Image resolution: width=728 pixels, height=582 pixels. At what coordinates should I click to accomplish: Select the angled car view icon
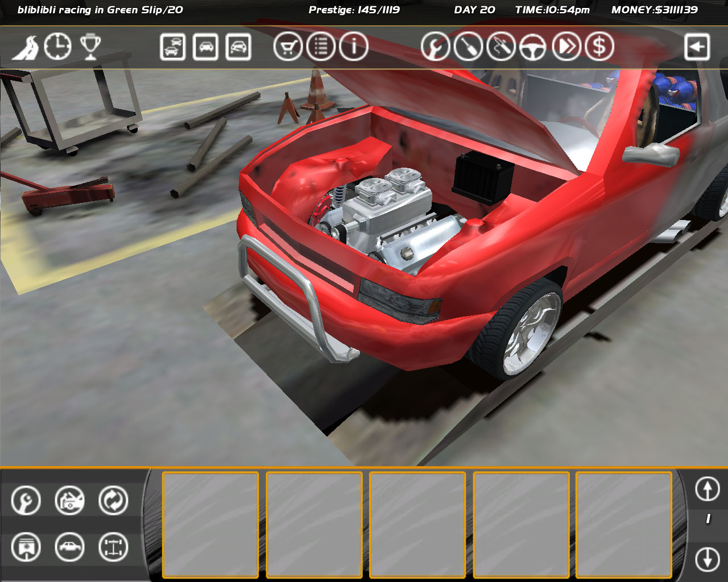point(238,47)
